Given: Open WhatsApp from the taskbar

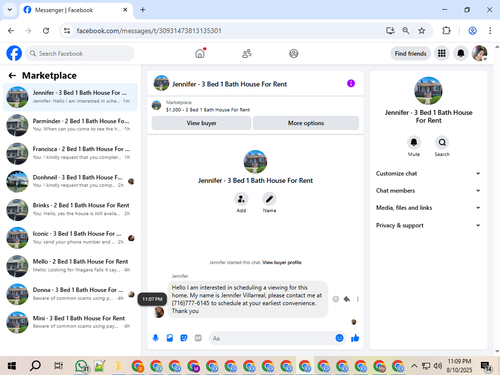Looking at the screenshot, I should pos(81,366).
